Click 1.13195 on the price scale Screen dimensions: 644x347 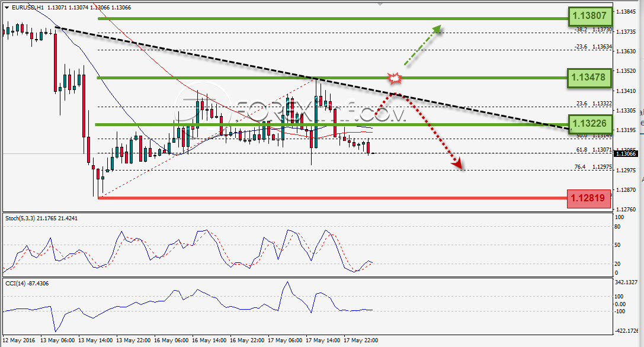coord(626,130)
